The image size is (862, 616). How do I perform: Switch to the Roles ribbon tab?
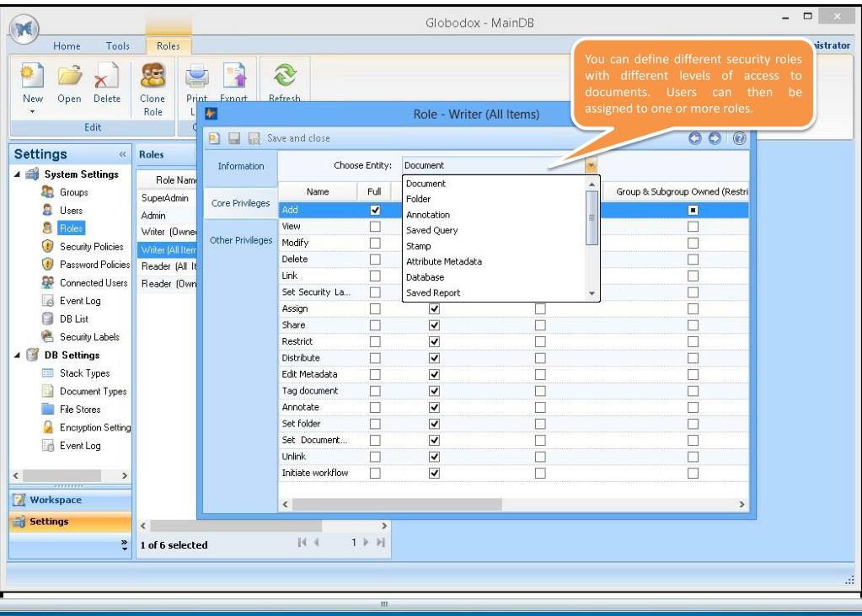coord(169,46)
